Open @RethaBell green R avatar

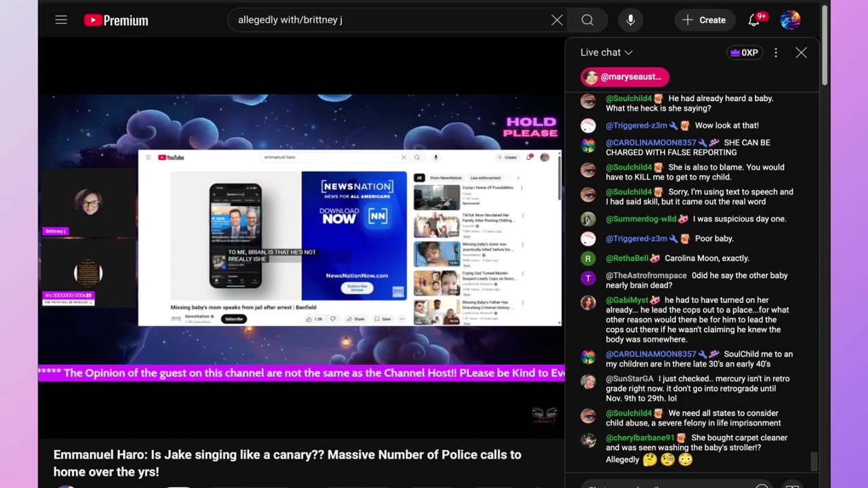[x=589, y=259]
